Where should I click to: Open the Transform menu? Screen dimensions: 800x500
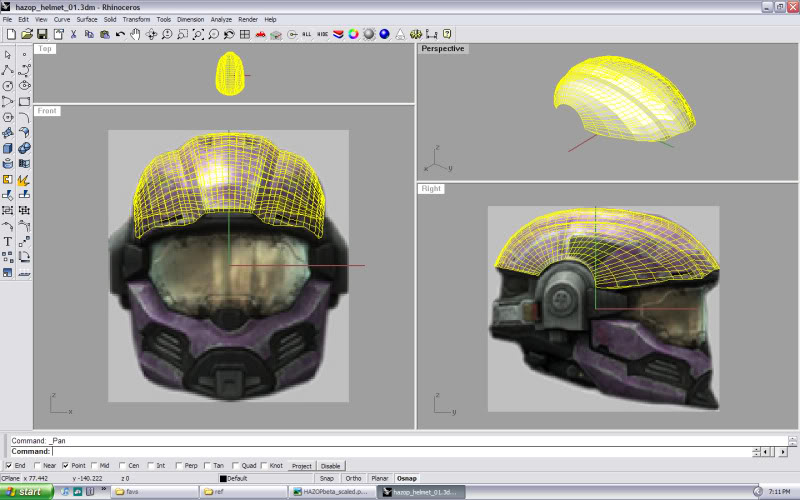point(136,19)
